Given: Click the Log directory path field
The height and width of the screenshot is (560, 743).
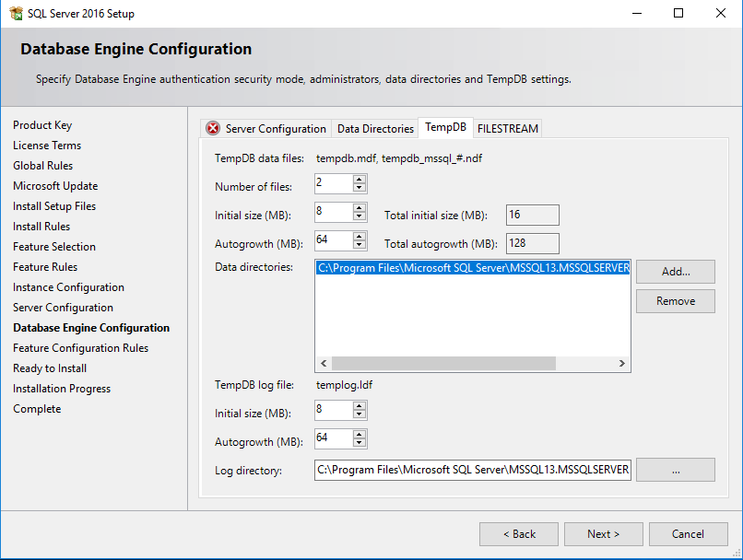Looking at the screenshot, I should (x=472, y=470).
